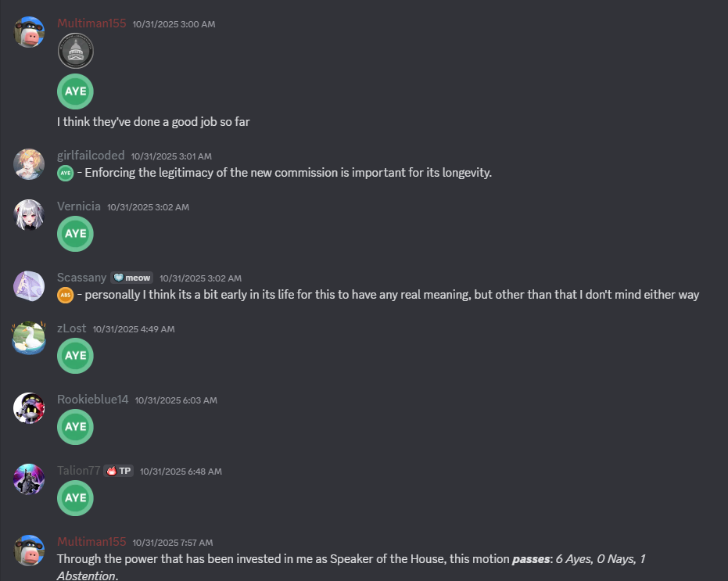This screenshot has height=581, width=728.
Task: Click the AYE emoji under Vernicia
Action: [x=75, y=234]
